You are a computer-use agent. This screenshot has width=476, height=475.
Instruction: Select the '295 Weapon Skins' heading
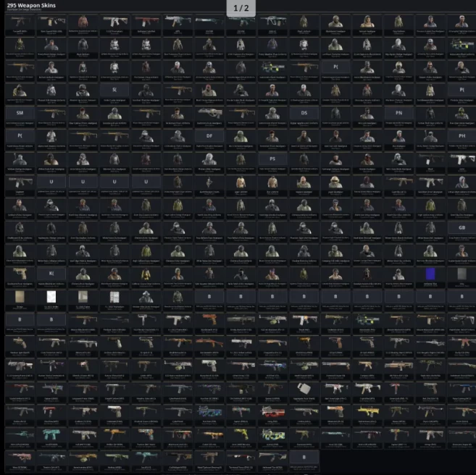[31, 5]
